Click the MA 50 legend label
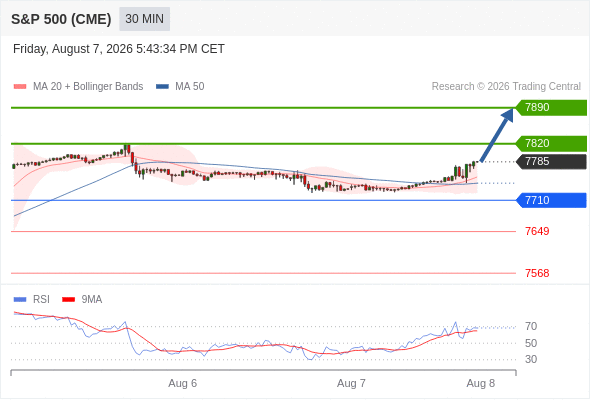 coord(190,87)
